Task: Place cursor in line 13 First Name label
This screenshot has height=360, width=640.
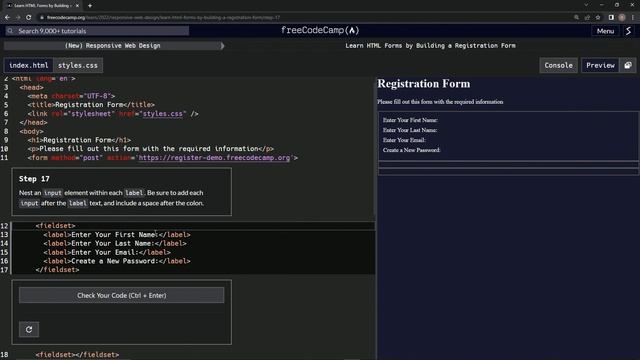Action: [x=117, y=235]
